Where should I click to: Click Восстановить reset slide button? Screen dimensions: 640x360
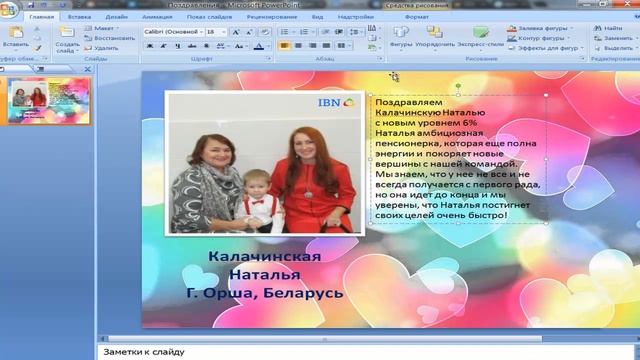pyautogui.click(x=109, y=38)
